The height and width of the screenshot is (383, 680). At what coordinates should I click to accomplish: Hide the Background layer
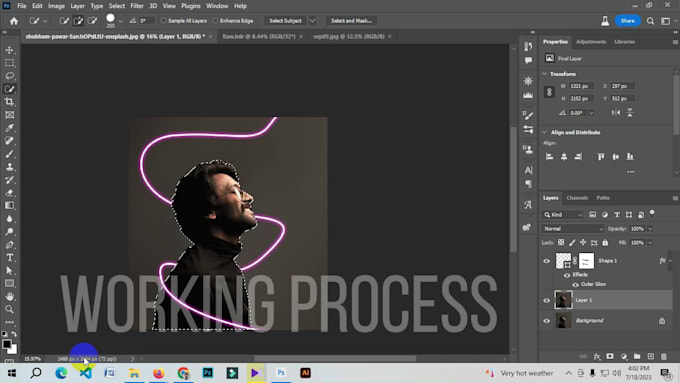click(x=546, y=321)
